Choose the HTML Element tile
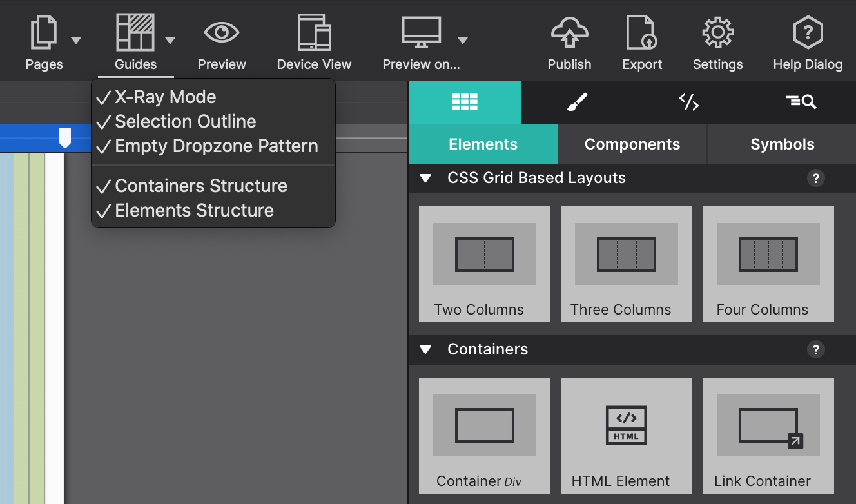This screenshot has height=504, width=856. click(x=627, y=436)
